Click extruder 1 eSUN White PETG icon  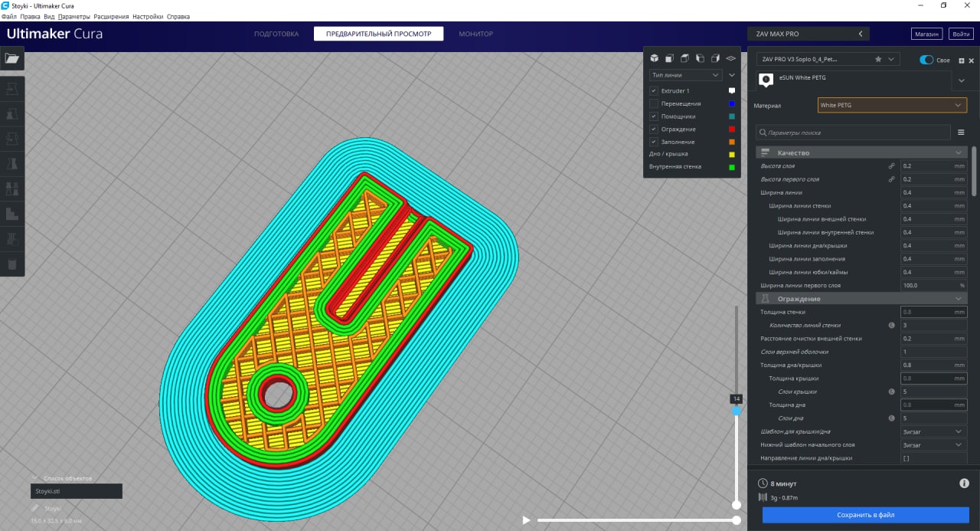pyautogui.click(x=766, y=79)
